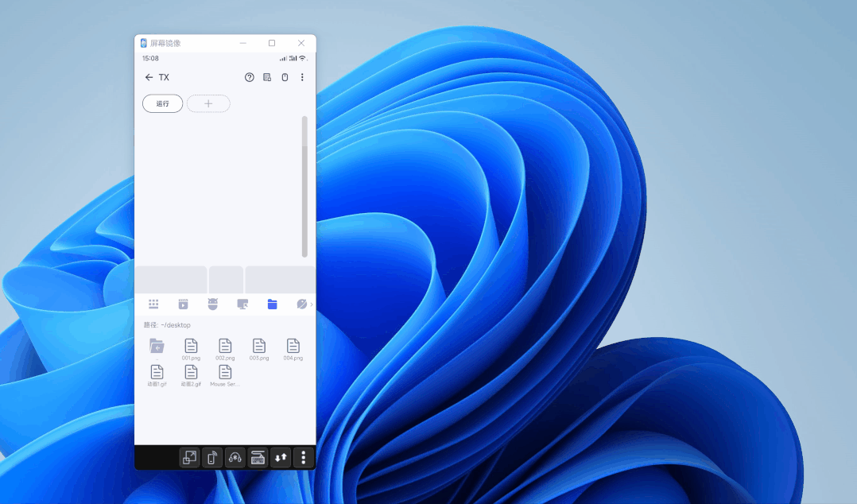Open file 004.png
The image size is (857, 504).
(x=293, y=349)
